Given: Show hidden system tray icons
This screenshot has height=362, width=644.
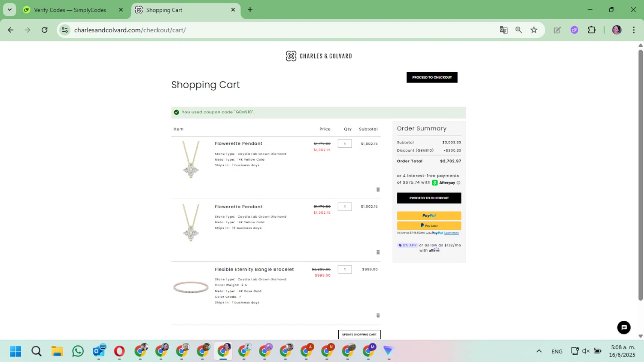Looking at the screenshot, I should 539,351.
